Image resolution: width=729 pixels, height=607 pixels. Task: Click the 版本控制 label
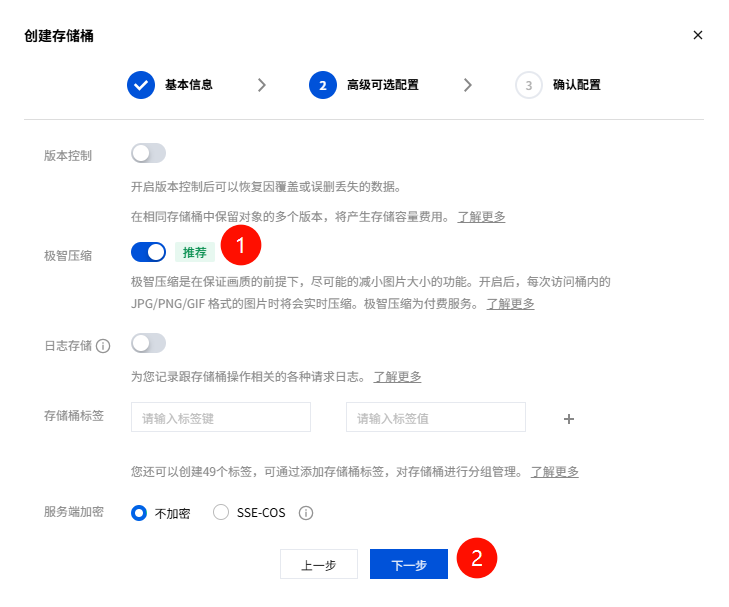coord(68,156)
